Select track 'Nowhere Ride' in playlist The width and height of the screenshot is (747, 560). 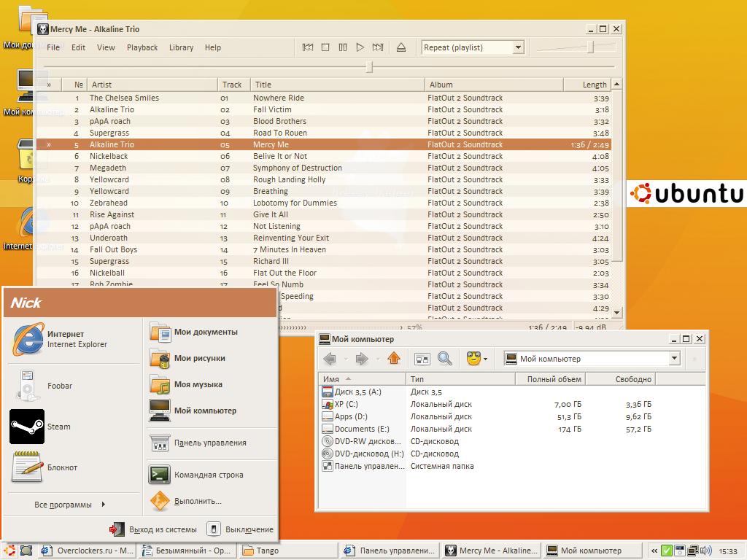coord(323,98)
